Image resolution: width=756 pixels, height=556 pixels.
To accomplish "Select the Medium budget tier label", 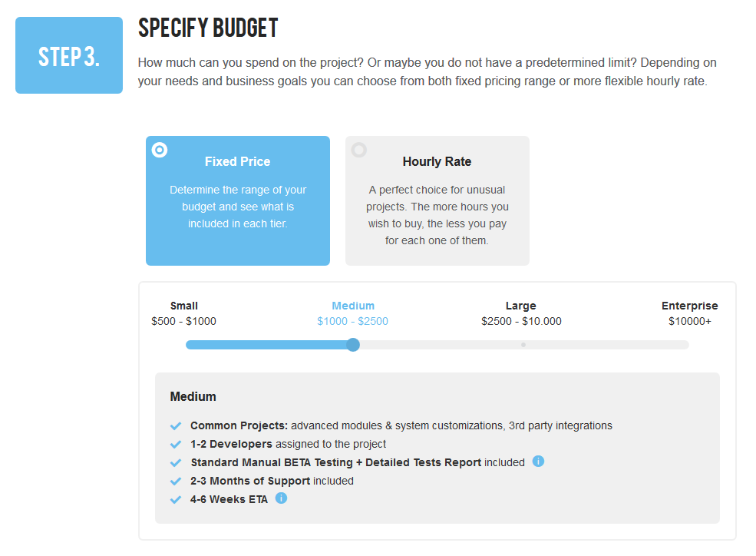I will coord(353,306).
